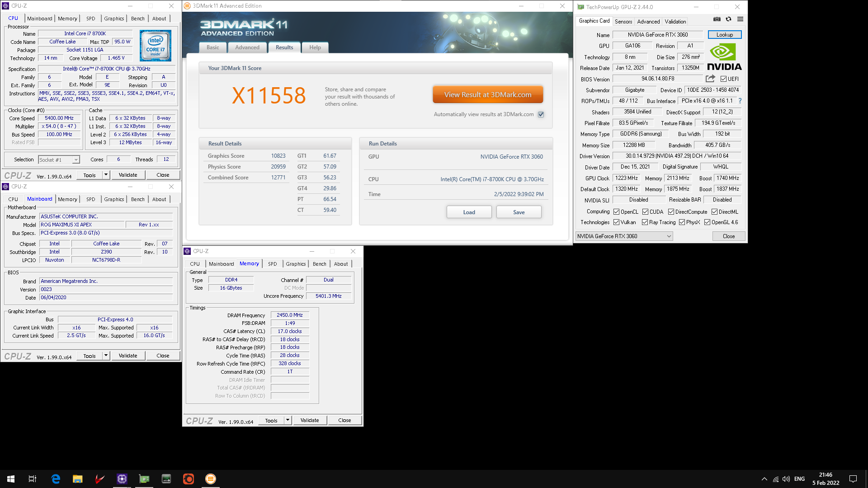This screenshot has width=868, height=488.
Task: Click the Load button in Run Details
Action: click(x=469, y=212)
